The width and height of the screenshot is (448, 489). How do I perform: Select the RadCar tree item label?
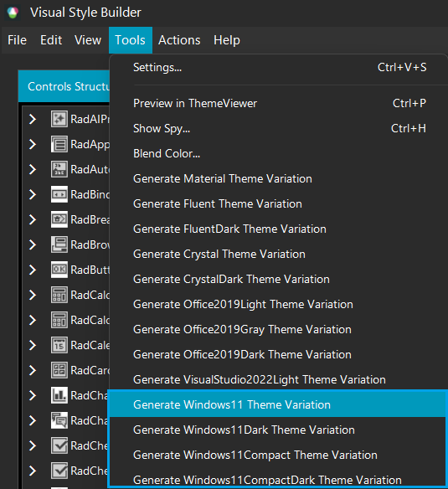click(90, 370)
